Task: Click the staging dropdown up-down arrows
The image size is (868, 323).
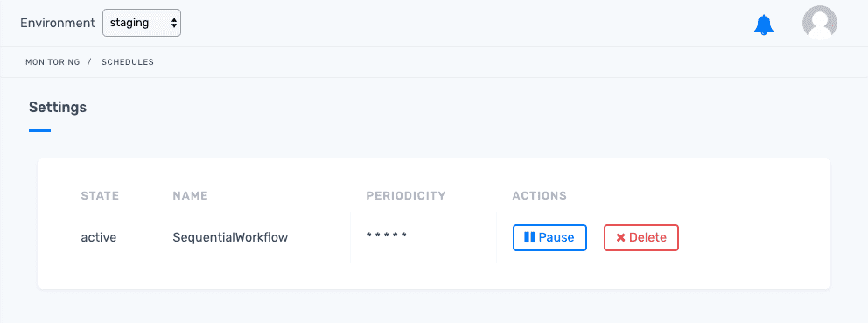Action: (174, 23)
